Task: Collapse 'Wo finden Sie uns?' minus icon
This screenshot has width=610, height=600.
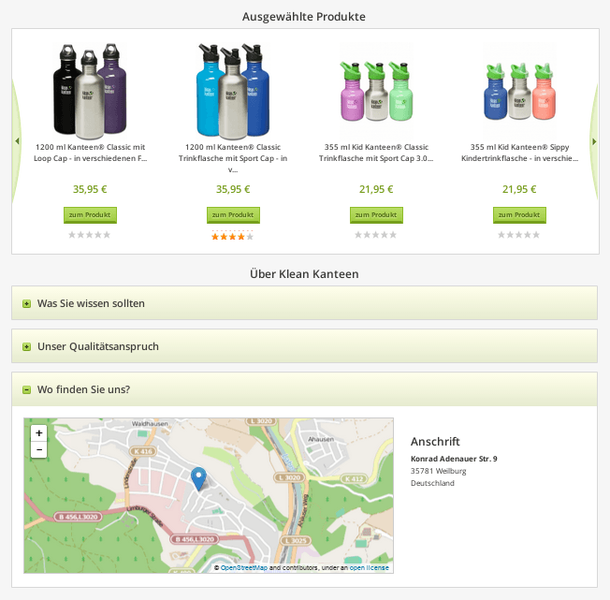Action: coord(26,389)
